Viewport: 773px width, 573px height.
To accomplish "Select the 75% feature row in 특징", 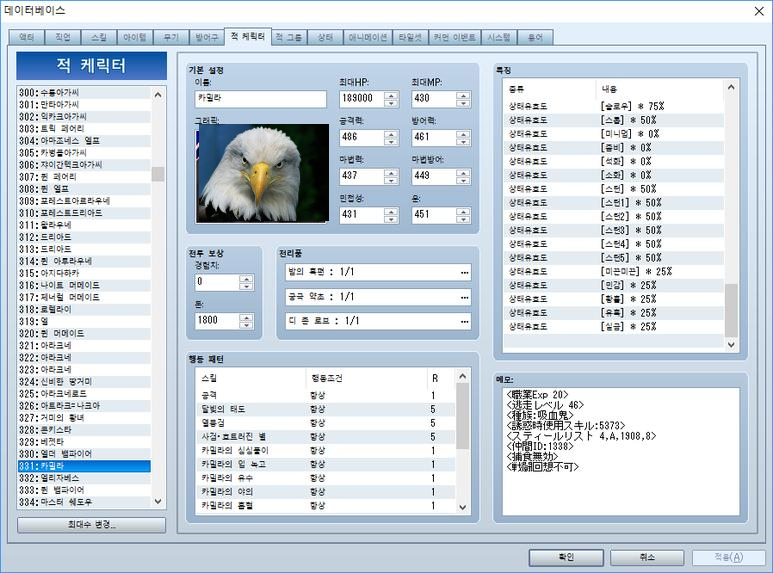I will [x=614, y=107].
